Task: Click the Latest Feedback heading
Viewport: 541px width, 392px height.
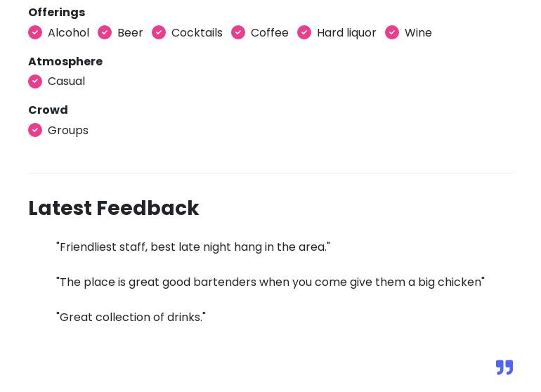Action: [x=114, y=209]
